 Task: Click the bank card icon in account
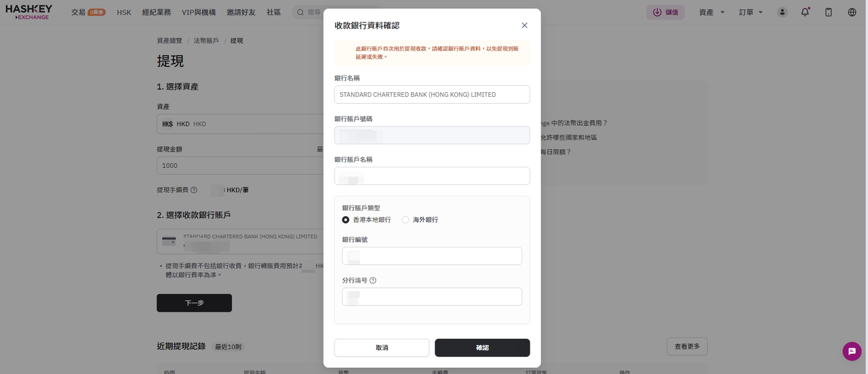coord(169,241)
